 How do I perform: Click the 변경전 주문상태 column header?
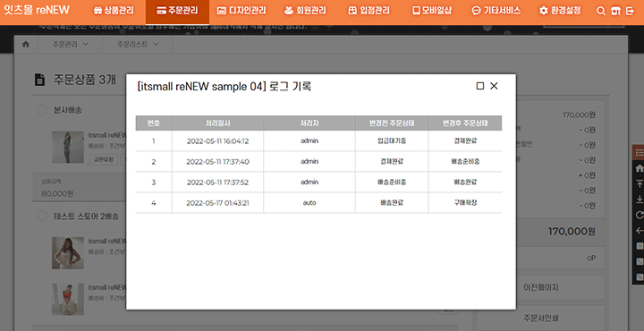coord(392,123)
